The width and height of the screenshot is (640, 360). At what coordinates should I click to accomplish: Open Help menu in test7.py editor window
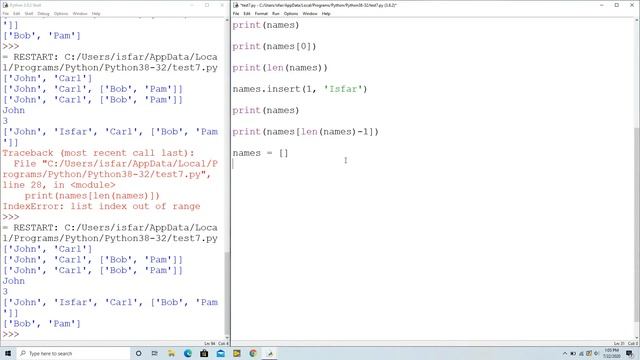[326, 13]
